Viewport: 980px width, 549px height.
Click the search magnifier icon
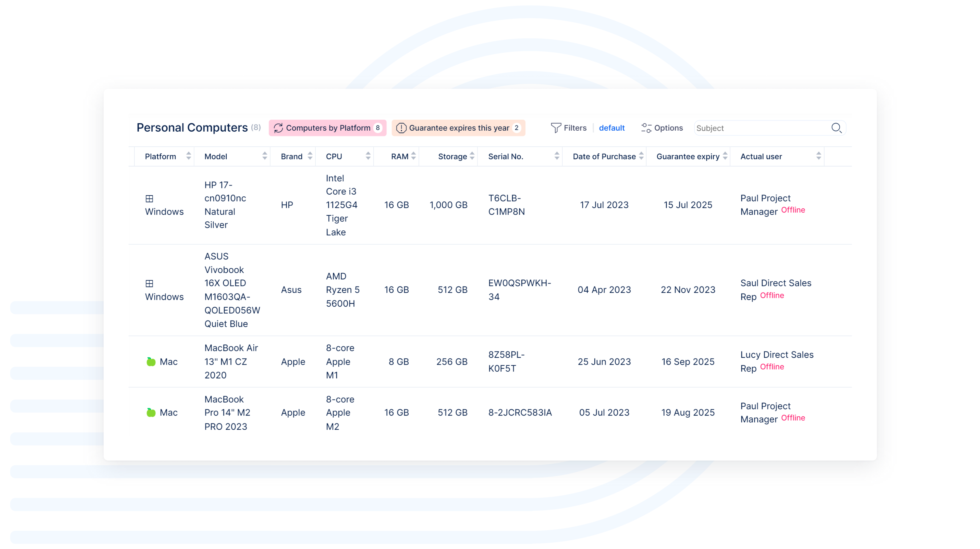click(x=836, y=128)
